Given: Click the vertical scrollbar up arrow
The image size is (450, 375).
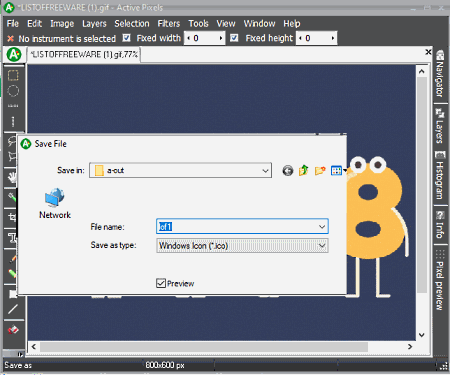Looking at the screenshot, I should pyautogui.click(x=422, y=71).
